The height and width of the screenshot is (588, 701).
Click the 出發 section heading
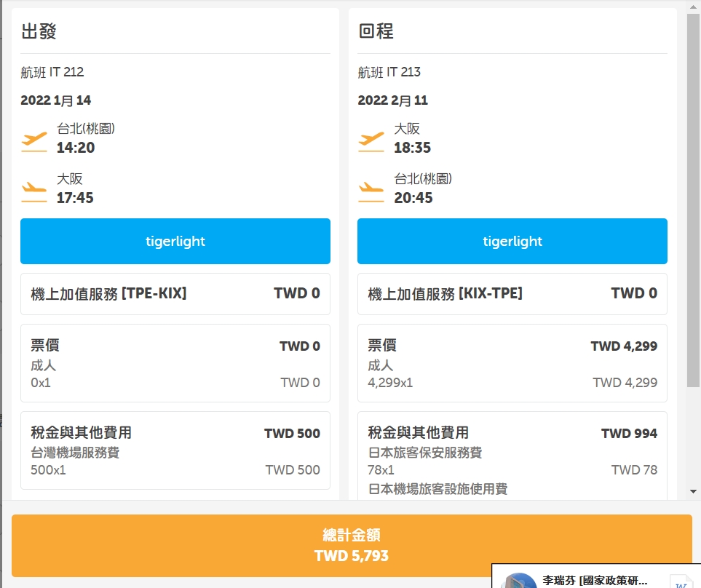click(39, 31)
